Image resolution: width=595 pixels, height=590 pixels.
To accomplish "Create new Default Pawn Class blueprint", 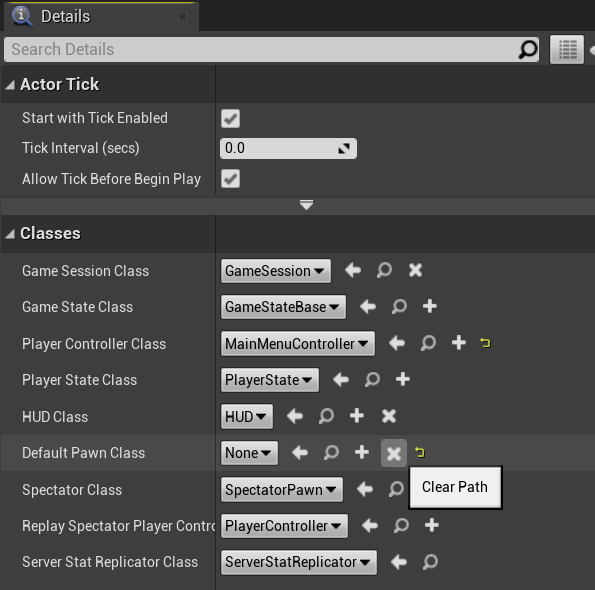I will (x=362, y=453).
